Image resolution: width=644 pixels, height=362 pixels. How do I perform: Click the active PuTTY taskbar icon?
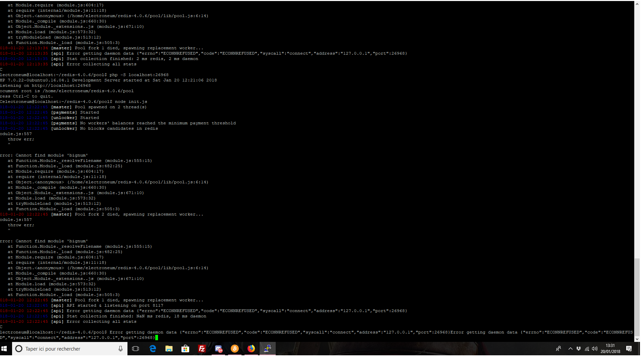click(x=267, y=349)
